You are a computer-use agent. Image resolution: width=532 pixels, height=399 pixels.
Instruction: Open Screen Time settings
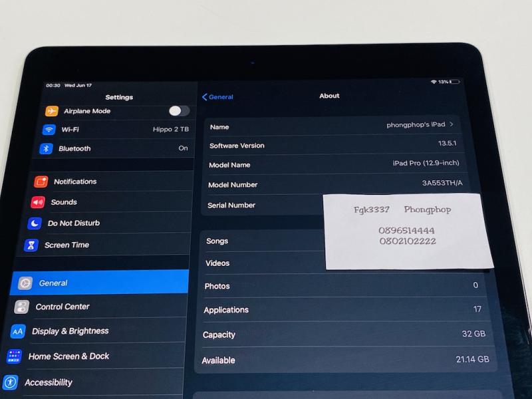[x=105, y=245]
